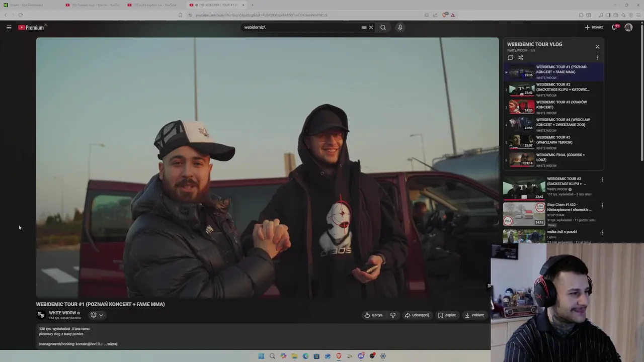Expand the description with '...więcej'
Image resolution: width=644 pixels, height=362 pixels.
[x=111, y=344]
